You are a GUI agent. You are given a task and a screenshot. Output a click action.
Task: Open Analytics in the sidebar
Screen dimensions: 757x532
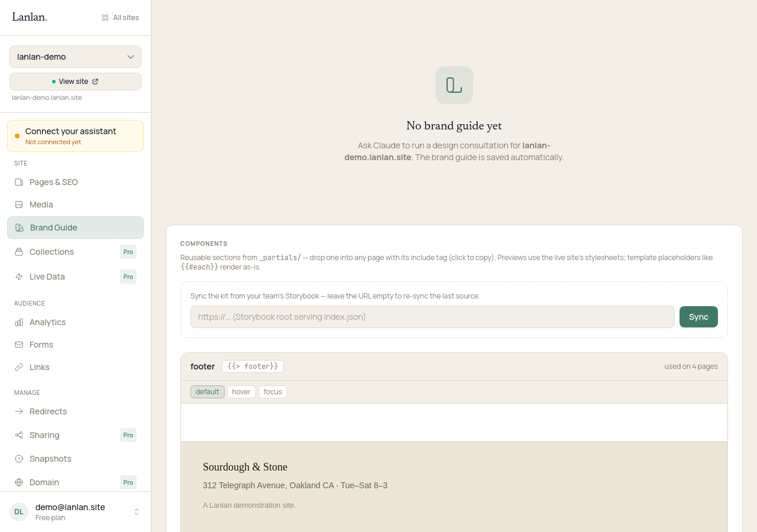pos(75,322)
